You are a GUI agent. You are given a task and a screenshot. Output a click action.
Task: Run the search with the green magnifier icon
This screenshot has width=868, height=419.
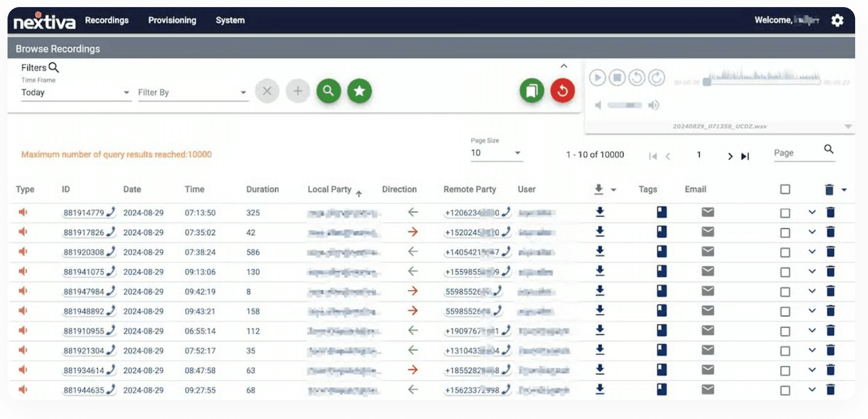[329, 90]
